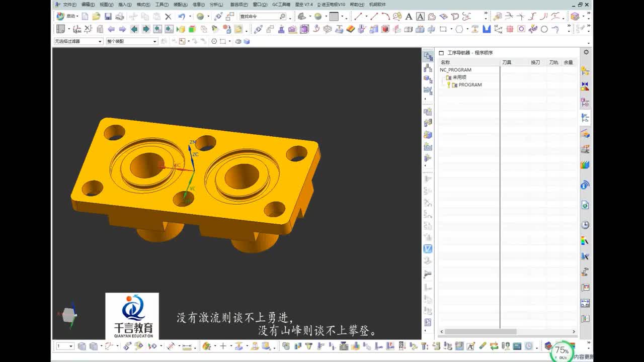
Task: Click the Open folder icon
Action: coord(96,17)
